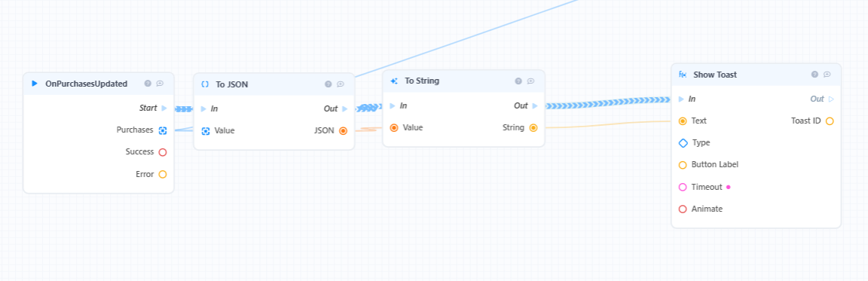Open comment icon on OnPurchasesUpdated node
Viewport: 868px width, 281px height.
[x=160, y=84]
